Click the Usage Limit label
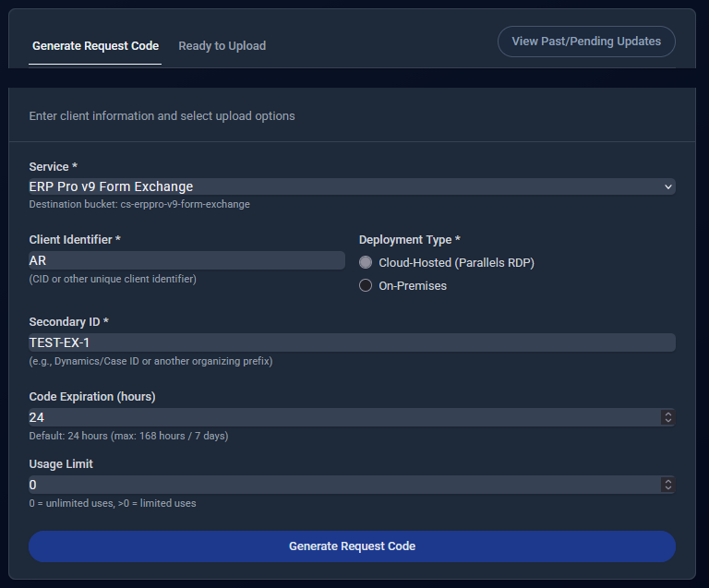 click(x=61, y=464)
